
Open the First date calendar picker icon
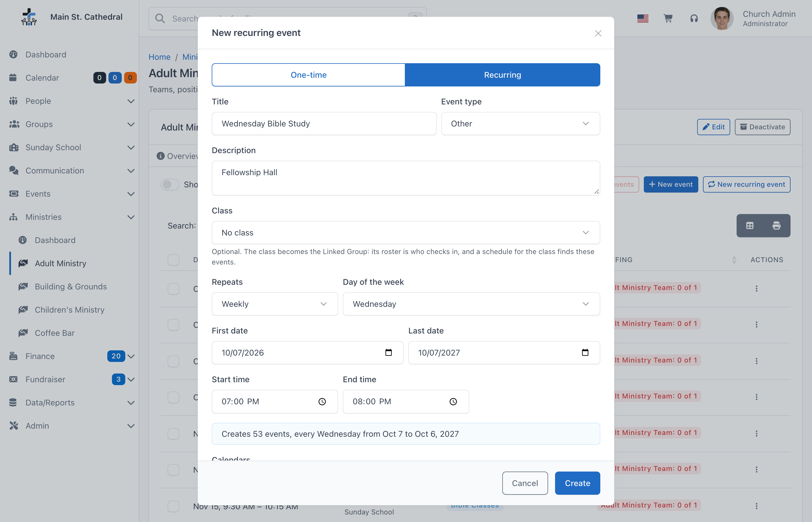(x=388, y=353)
